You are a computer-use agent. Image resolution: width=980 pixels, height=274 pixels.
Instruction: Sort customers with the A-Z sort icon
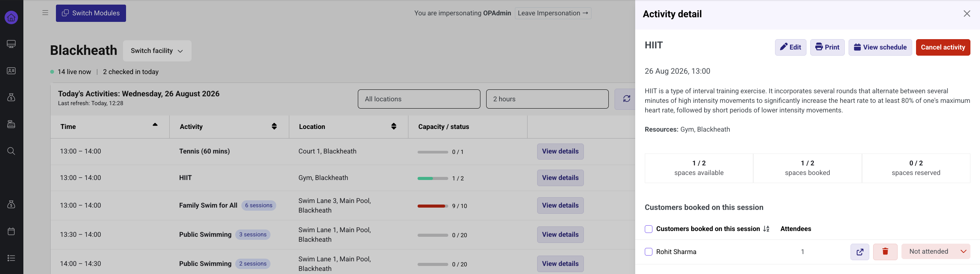point(766,229)
